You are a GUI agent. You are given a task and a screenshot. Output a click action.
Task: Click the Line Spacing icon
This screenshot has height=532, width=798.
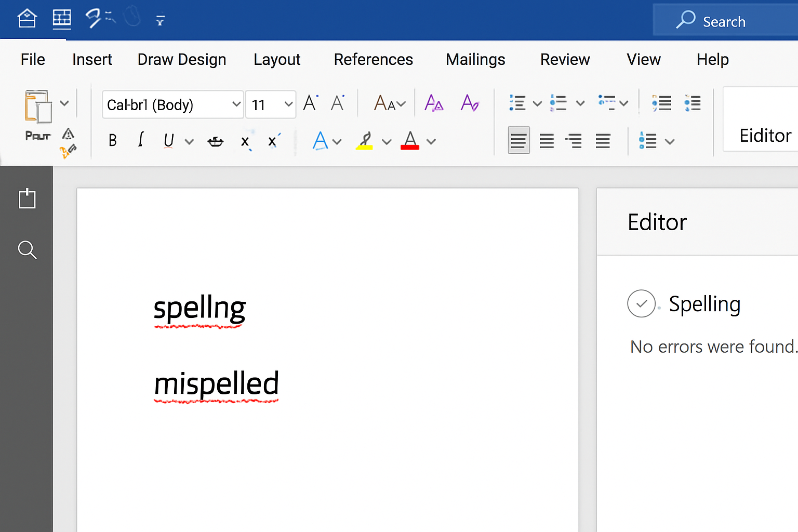[647, 141]
